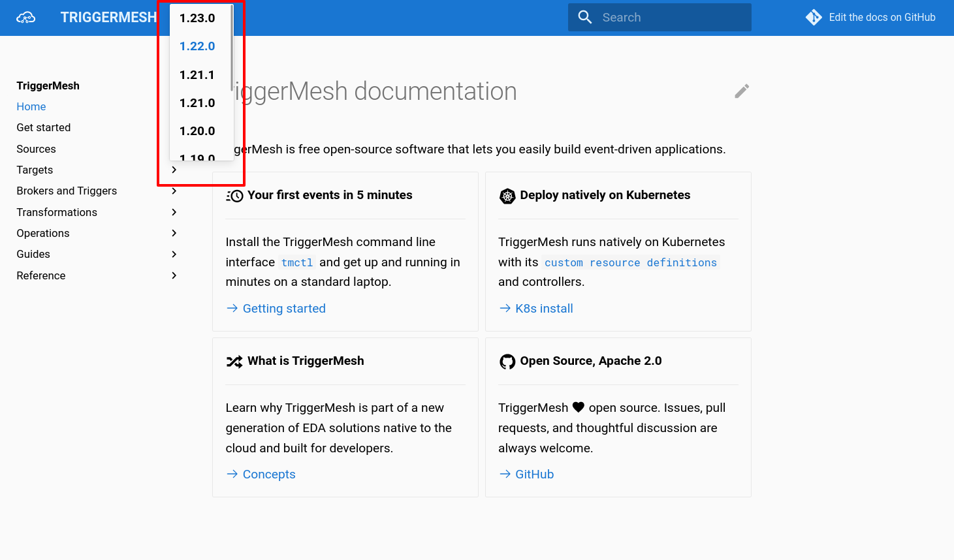Click the Open Source, Apache 2.0 heading

(x=591, y=361)
